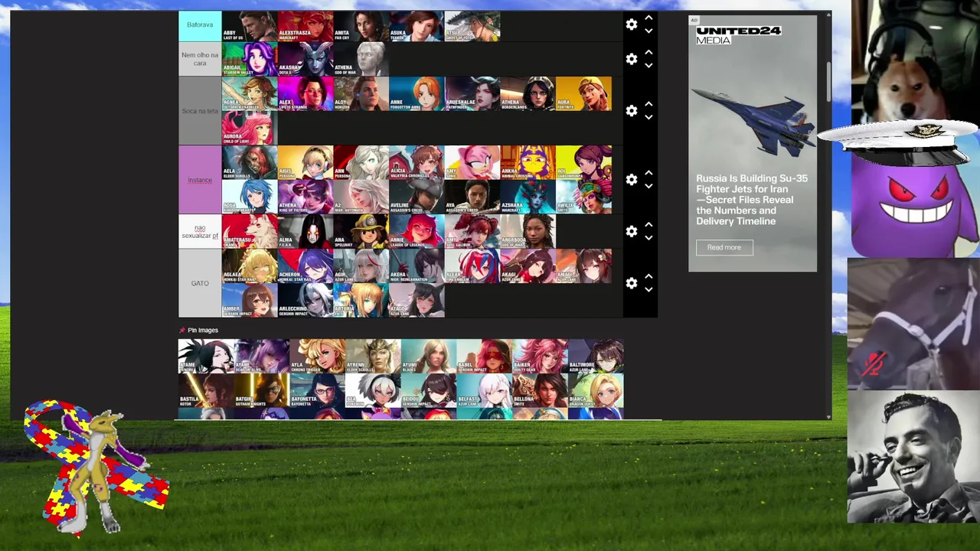Image resolution: width=980 pixels, height=551 pixels.
Task: Select the Ankha Animal Crossing image
Action: click(x=528, y=162)
